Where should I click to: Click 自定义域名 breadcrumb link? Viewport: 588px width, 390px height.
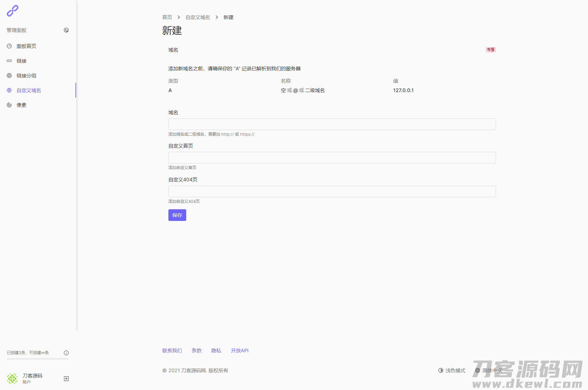[x=198, y=17]
